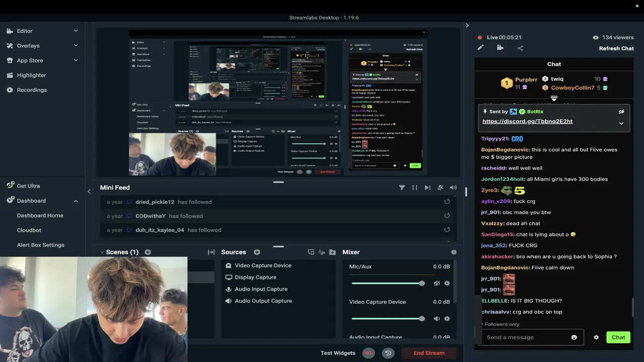Pause the Mini Feed alert queue
The image size is (644, 362).
[x=415, y=188]
